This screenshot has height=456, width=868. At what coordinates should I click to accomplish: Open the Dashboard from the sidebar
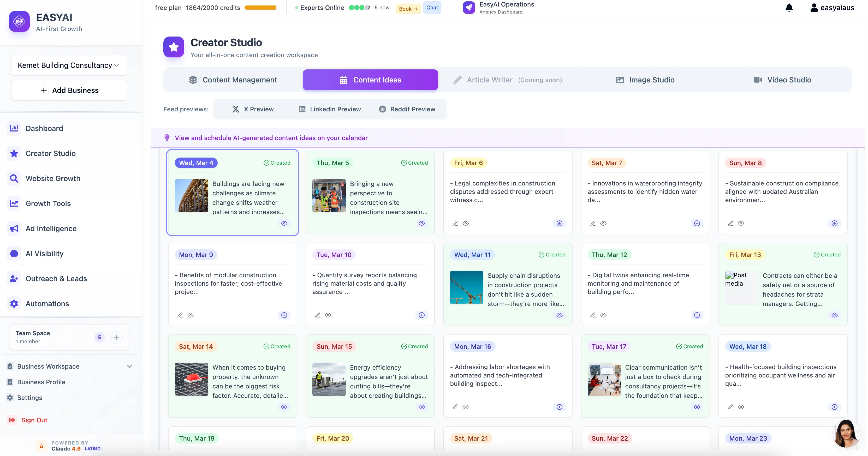44,128
